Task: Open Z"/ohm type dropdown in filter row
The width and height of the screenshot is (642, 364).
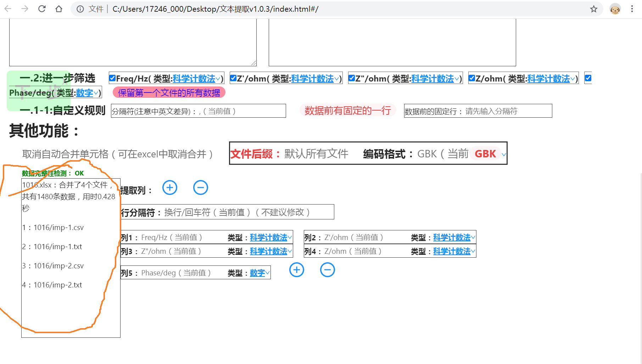Action: coord(435,79)
